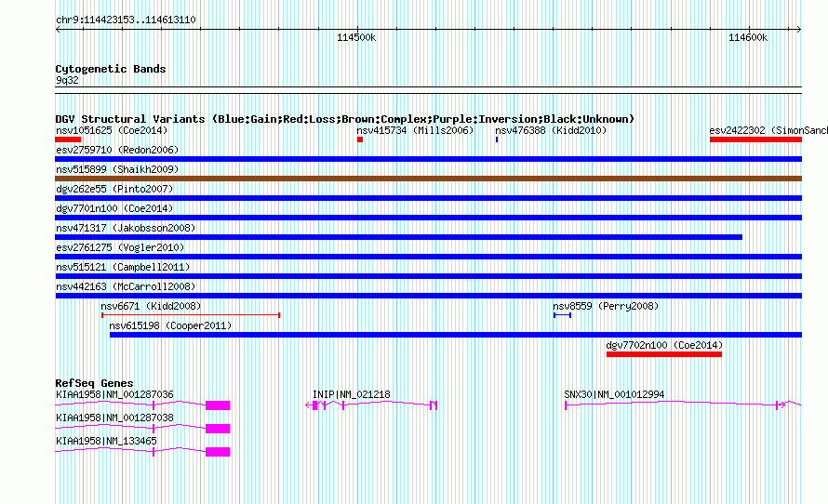Click the SNX30|NM_001012994 gene label
The height and width of the screenshot is (504, 828).
(614, 395)
